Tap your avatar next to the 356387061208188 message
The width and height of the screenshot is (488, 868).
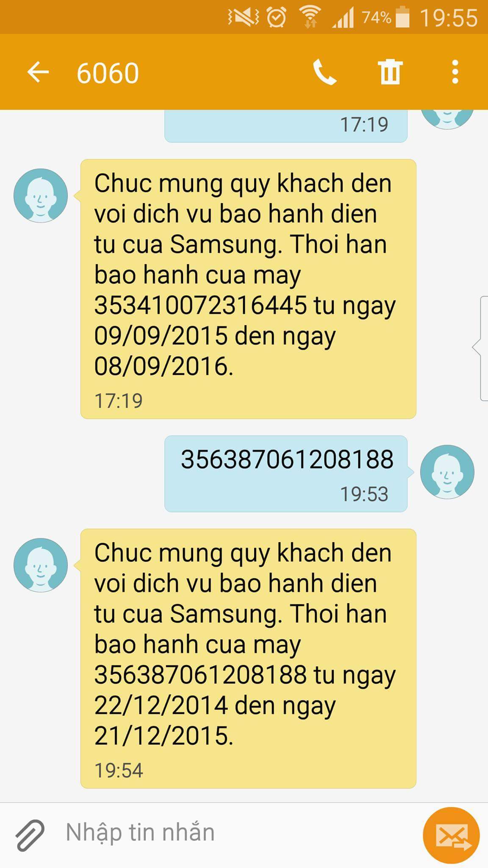447,472
